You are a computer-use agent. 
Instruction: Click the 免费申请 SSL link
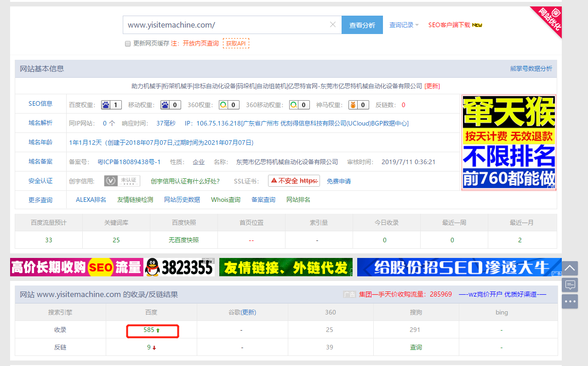pyautogui.click(x=339, y=181)
